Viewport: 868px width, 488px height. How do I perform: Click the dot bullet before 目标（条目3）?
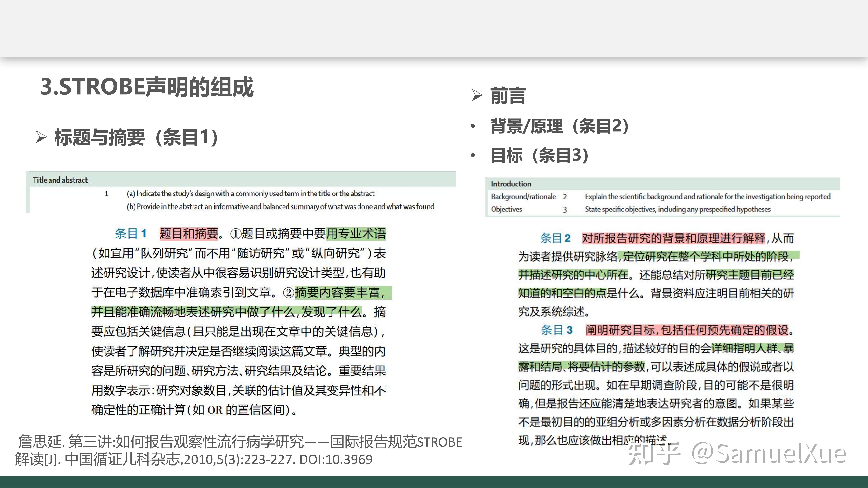(x=473, y=156)
